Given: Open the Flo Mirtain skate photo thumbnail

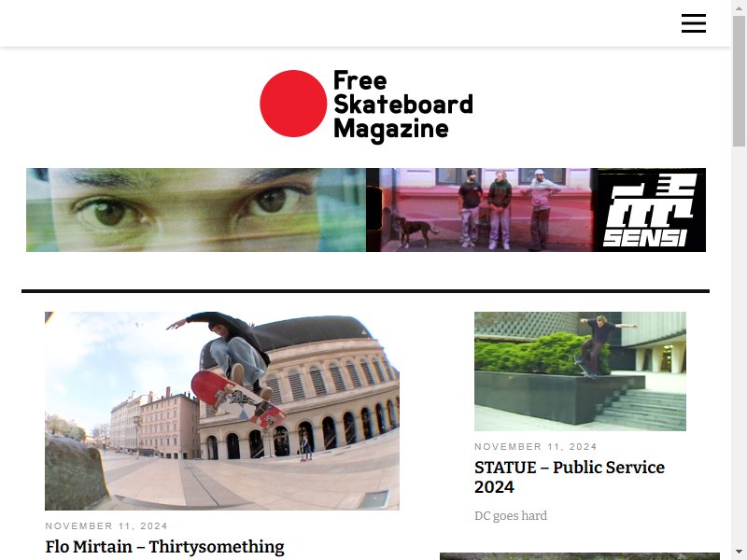Looking at the screenshot, I should click(222, 411).
